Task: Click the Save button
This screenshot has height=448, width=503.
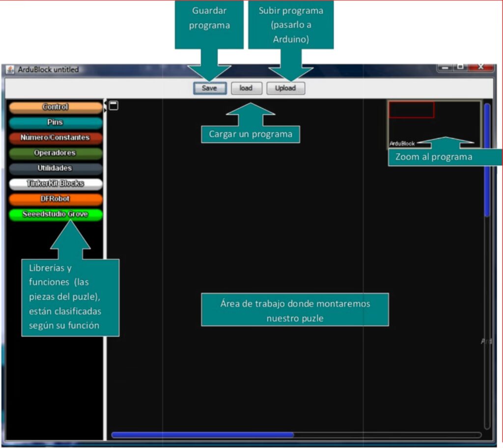Action: click(210, 88)
